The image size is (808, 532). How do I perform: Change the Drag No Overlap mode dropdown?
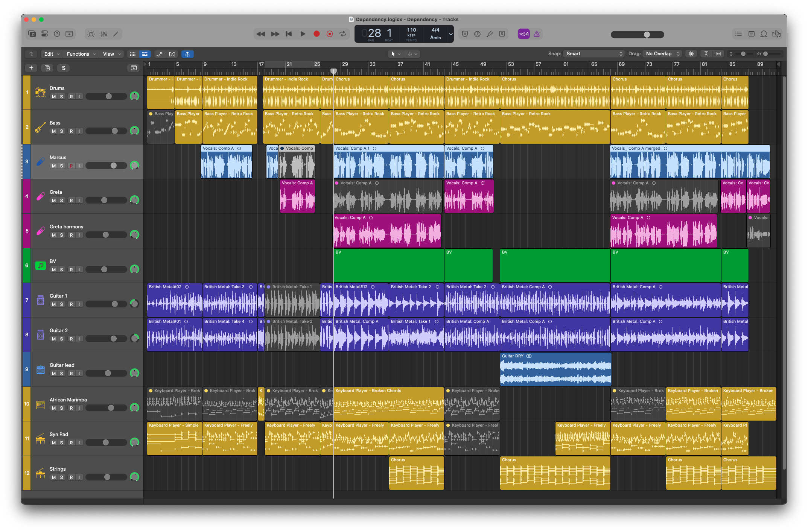662,53
